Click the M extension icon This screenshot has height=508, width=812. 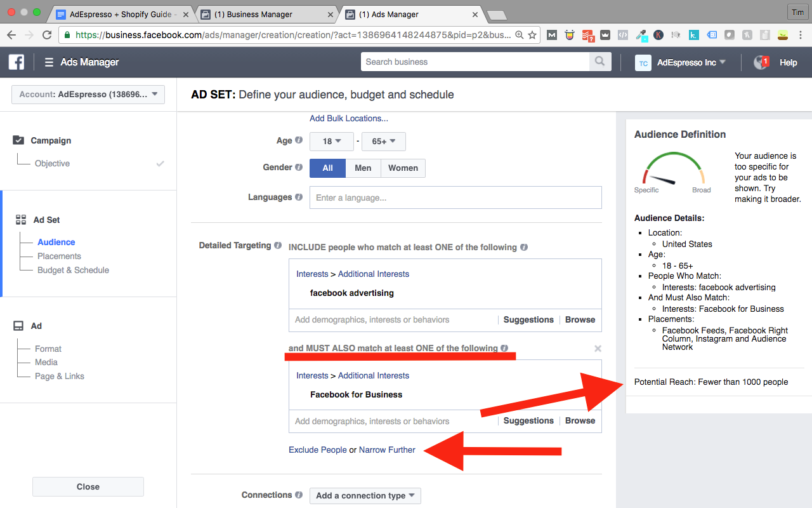click(552, 35)
